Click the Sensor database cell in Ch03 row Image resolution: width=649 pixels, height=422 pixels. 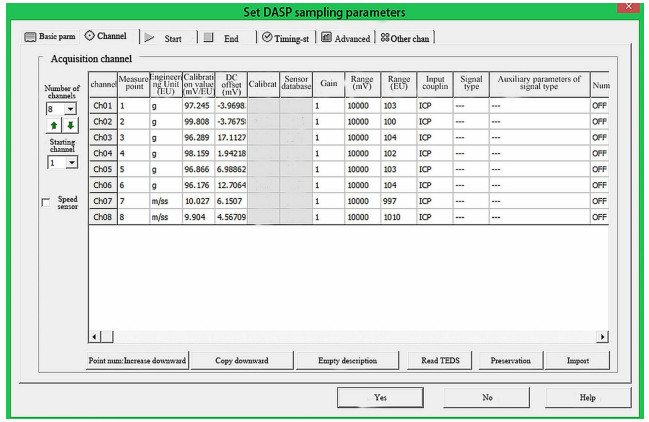point(296,137)
